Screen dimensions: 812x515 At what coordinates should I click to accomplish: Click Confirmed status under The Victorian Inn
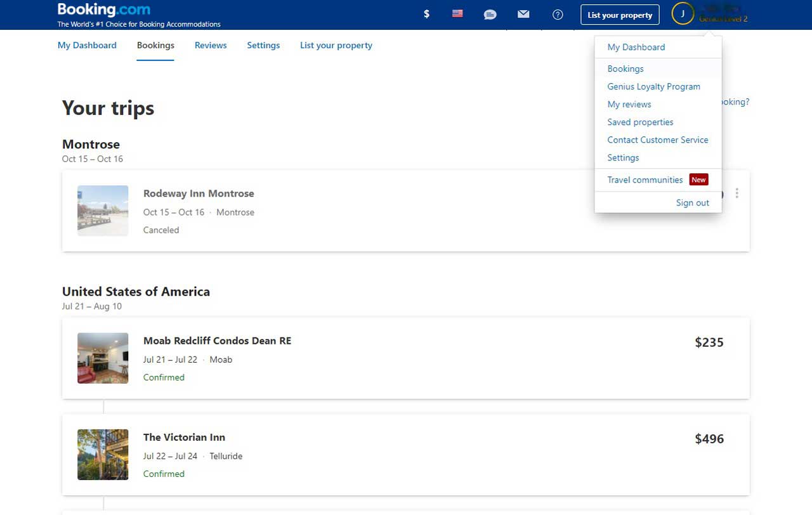pyautogui.click(x=164, y=474)
